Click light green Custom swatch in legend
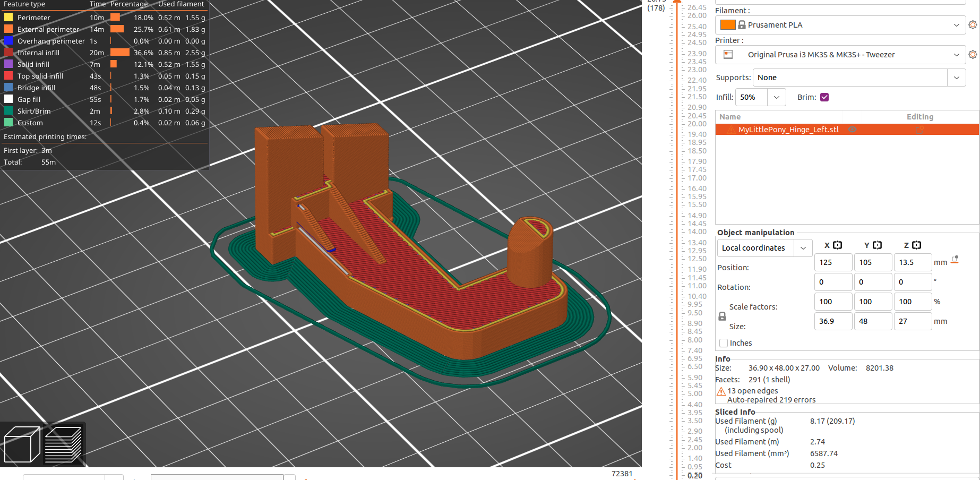Image resolution: width=980 pixels, height=480 pixels. coord(8,123)
